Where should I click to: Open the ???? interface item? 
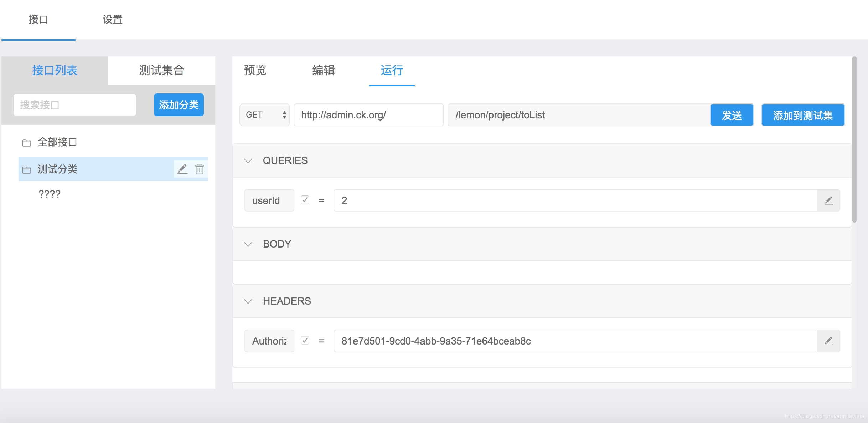point(50,194)
